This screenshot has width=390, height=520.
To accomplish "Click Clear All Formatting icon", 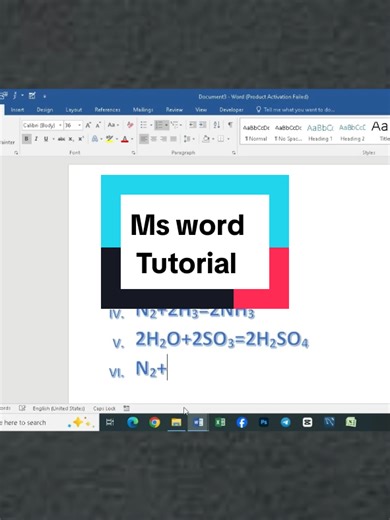I will [x=130, y=125].
